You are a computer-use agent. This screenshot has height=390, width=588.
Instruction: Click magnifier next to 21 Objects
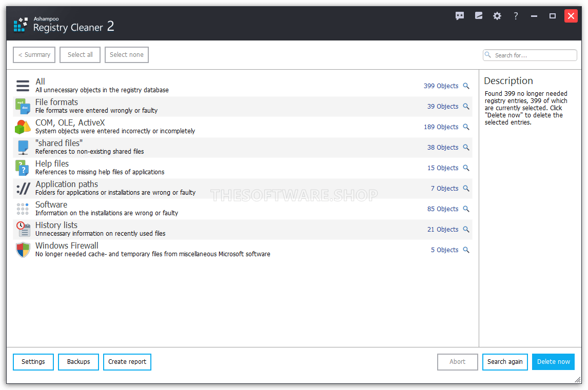[x=466, y=229]
